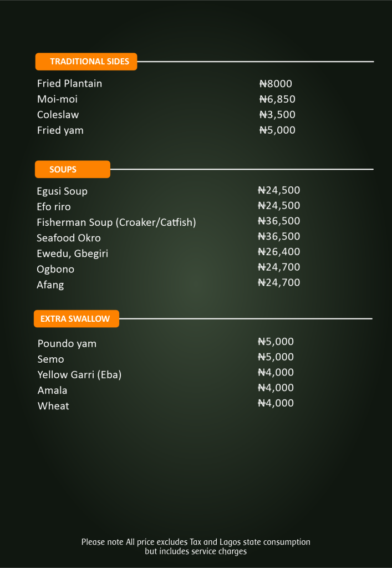Click Ewedu, Gbegiri soup entry
Viewport: 392px width, 568px height.
[73, 253]
